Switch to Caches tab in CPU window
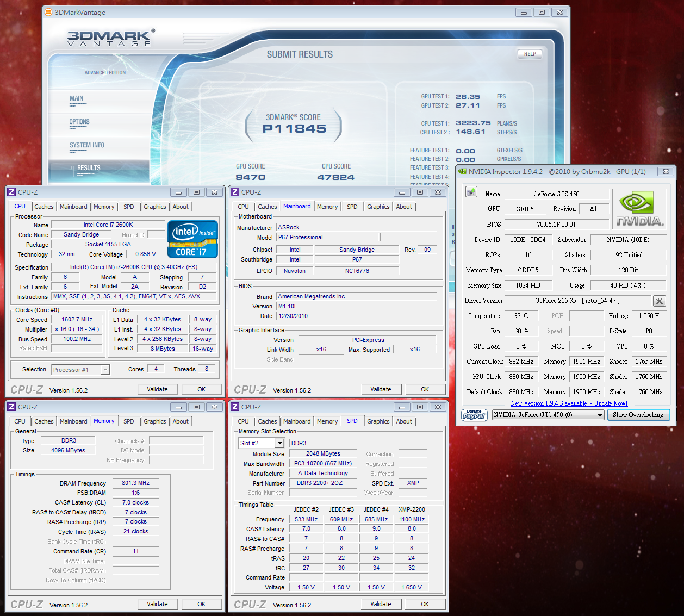Viewport: 684px width, 616px height. point(44,207)
